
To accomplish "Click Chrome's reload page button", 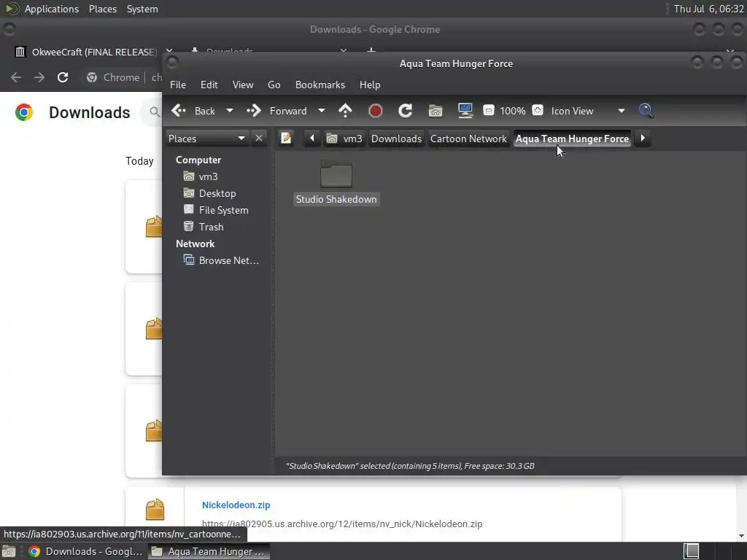I will tap(63, 77).
